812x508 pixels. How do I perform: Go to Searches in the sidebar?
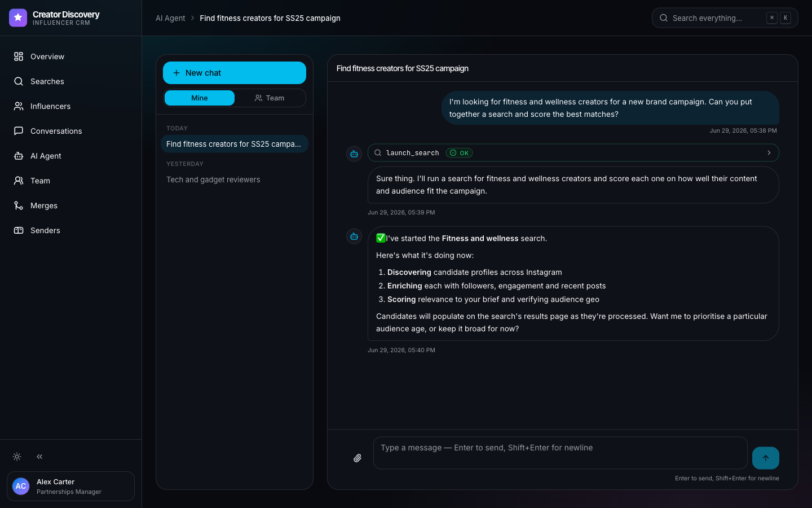coord(70,81)
